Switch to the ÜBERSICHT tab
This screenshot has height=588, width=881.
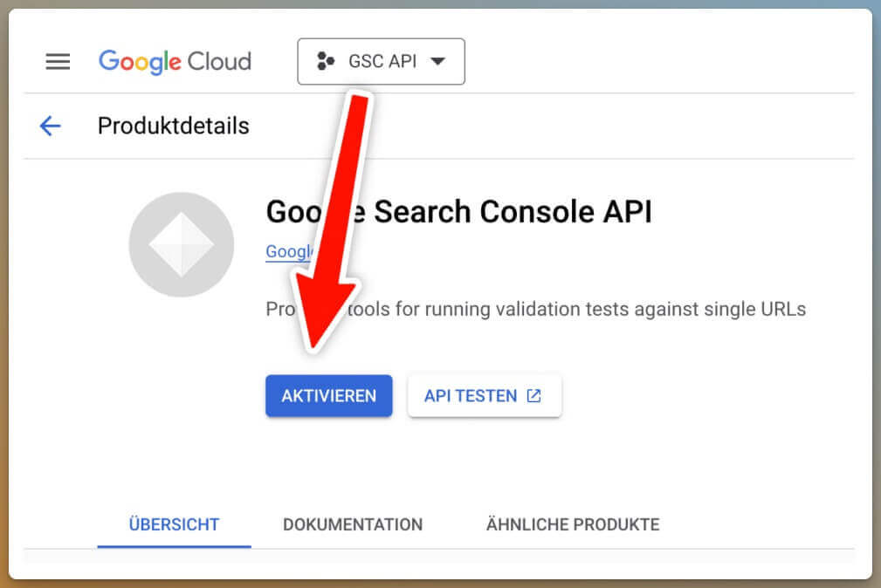[174, 524]
